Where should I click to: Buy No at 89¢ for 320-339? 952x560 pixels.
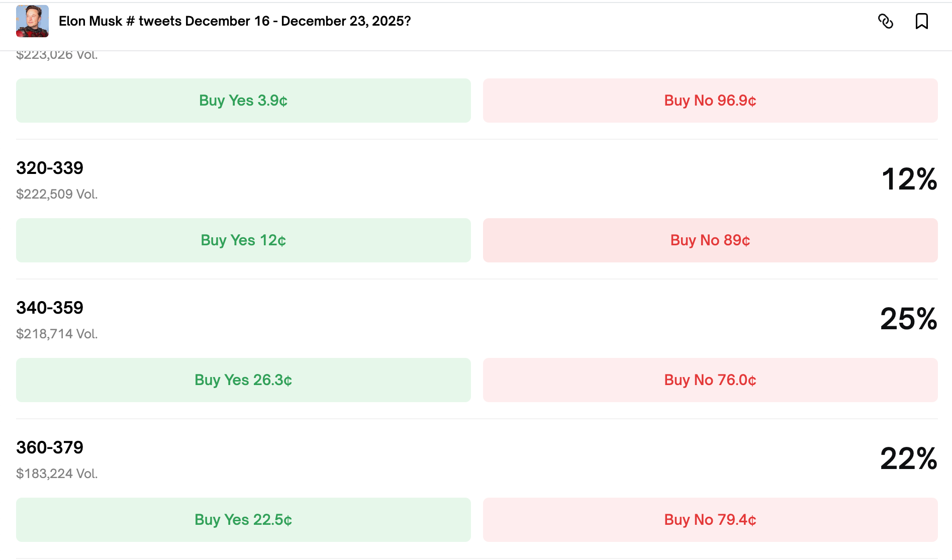[710, 240]
